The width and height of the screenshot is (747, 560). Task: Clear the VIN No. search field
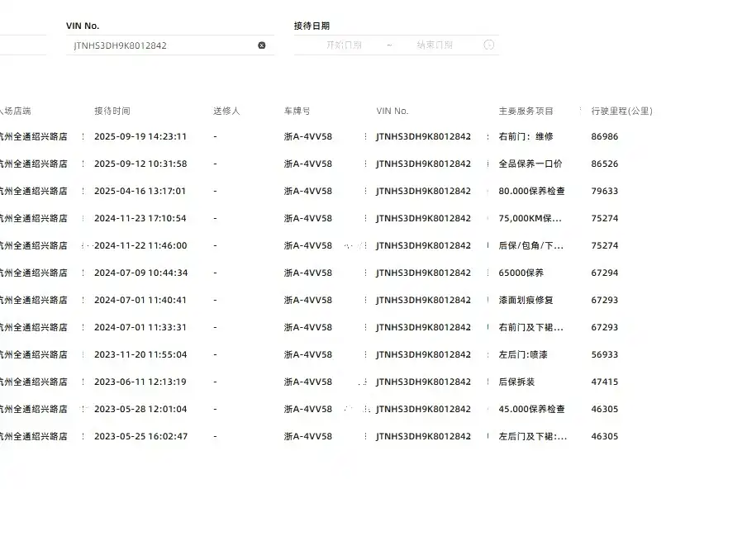click(262, 45)
